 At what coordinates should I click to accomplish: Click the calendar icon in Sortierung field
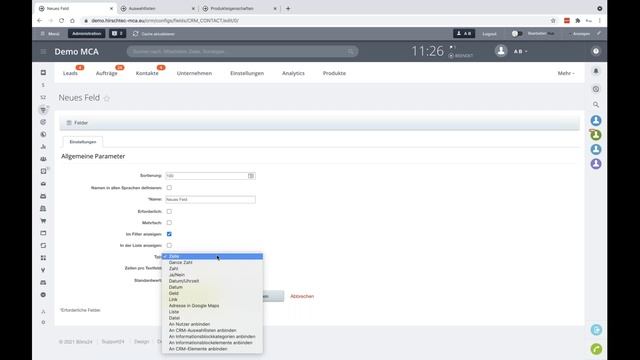tap(251, 176)
